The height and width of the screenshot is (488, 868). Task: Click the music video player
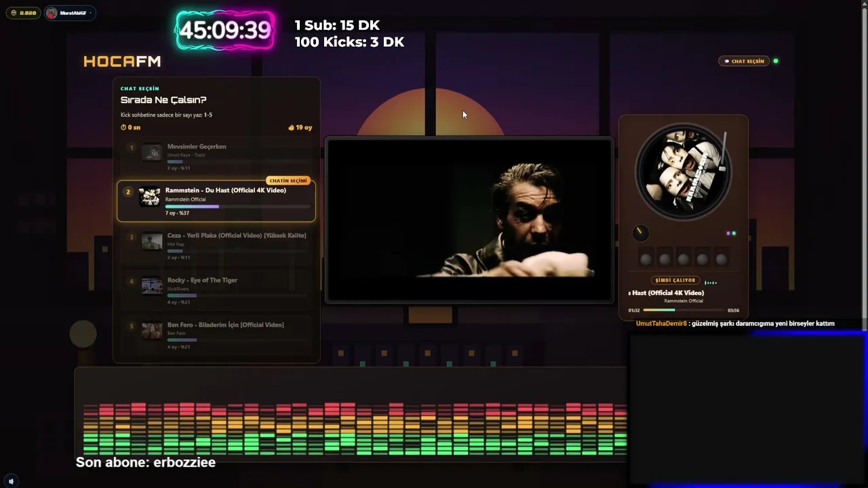click(x=470, y=220)
